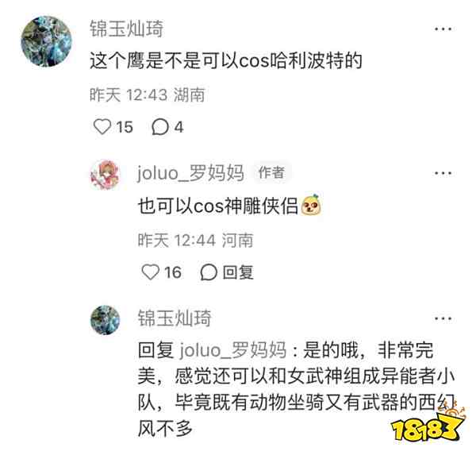
Task: Tap the emoji in 神雕侠侣 reply
Action: 311,205
